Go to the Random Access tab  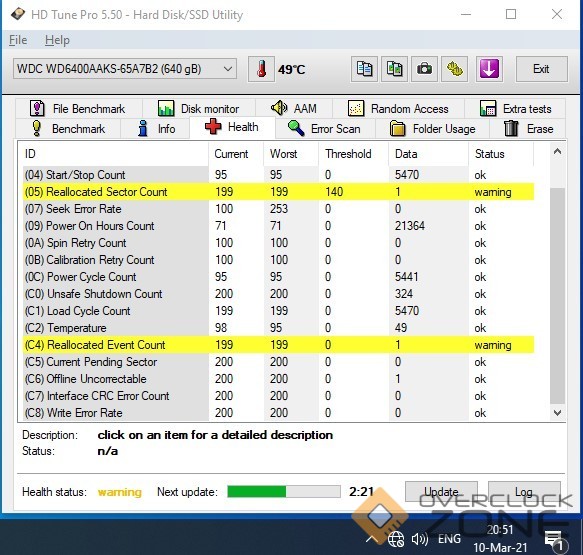398,109
